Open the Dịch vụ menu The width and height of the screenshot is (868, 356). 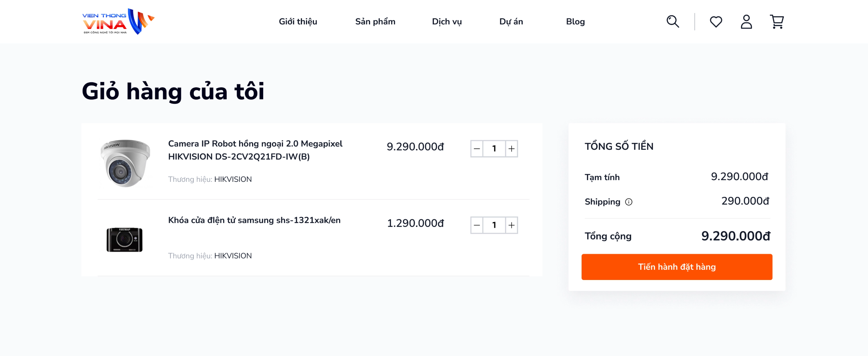[x=447, y=22]
